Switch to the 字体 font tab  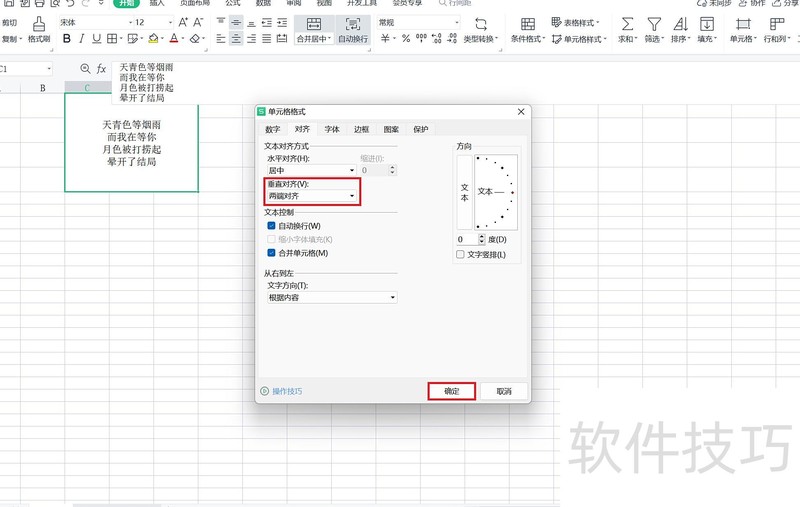(332, 130)
